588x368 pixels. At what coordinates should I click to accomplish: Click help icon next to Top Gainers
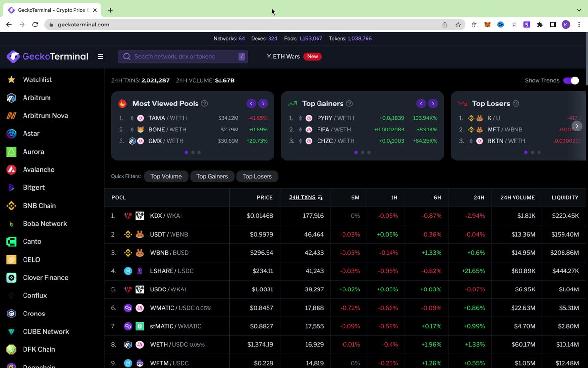pos(349,104)
